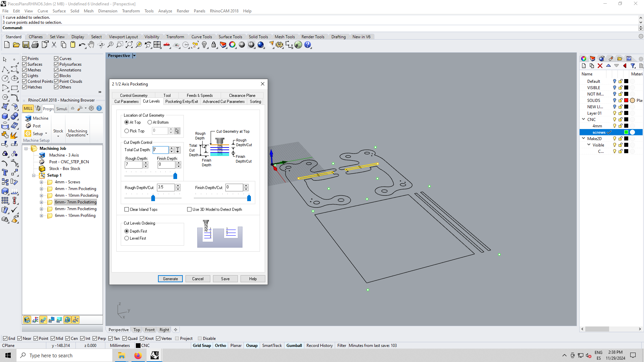Click the Rough Depth/Cut slider handle
Viewport: 644px width, 362px height.
coord(153,198)
